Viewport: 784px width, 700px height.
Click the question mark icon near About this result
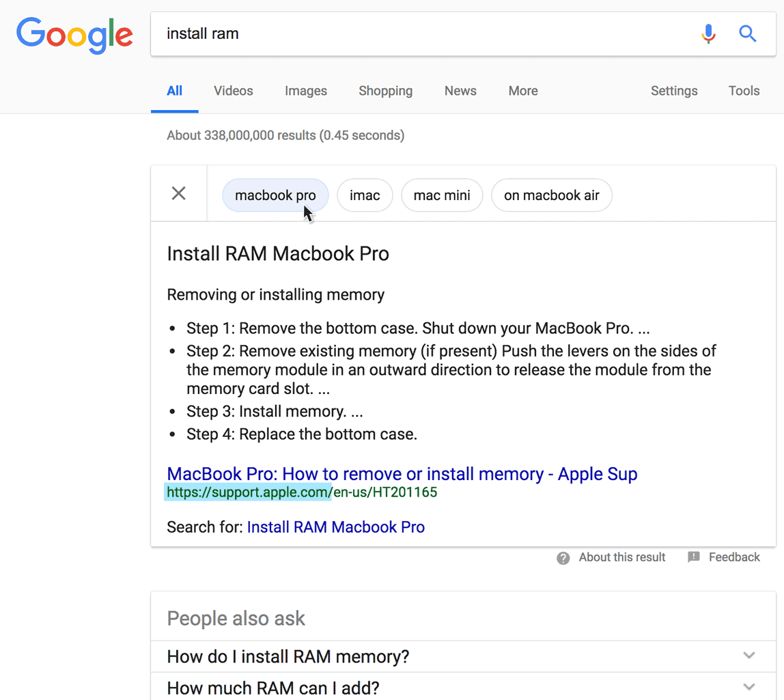click(563, 557)
